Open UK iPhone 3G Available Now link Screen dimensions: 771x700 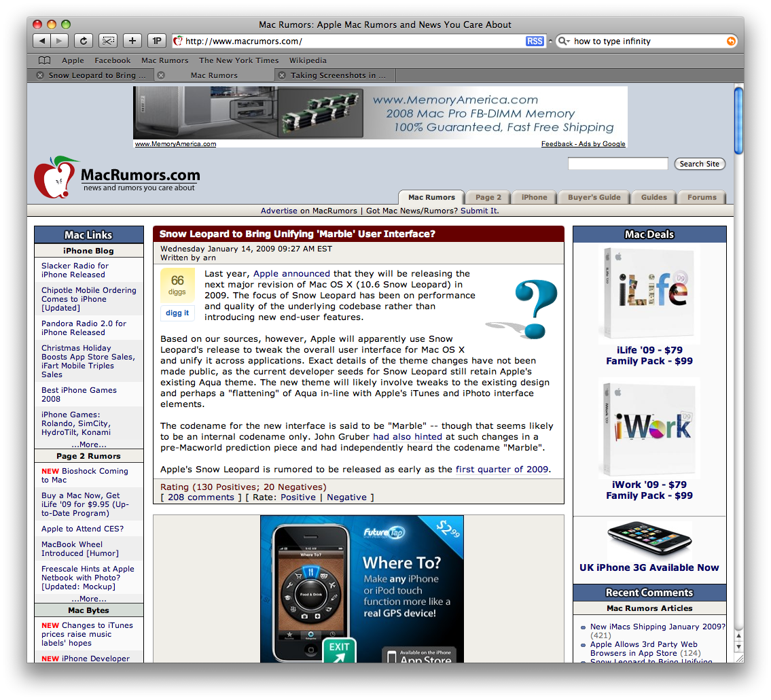pos(649,567)
